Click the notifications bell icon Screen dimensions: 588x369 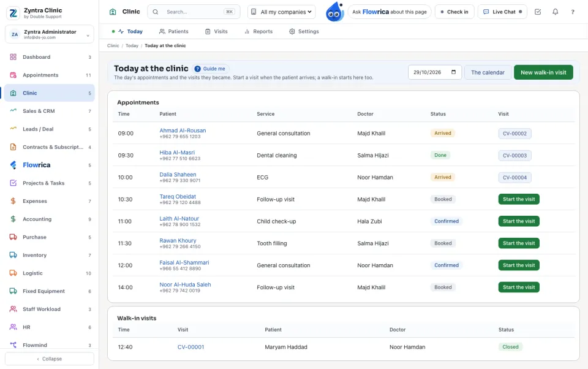click(555, 12)
